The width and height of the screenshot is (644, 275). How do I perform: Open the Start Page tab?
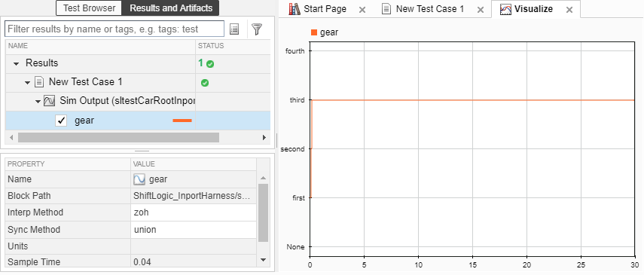[x=325, y=9]
